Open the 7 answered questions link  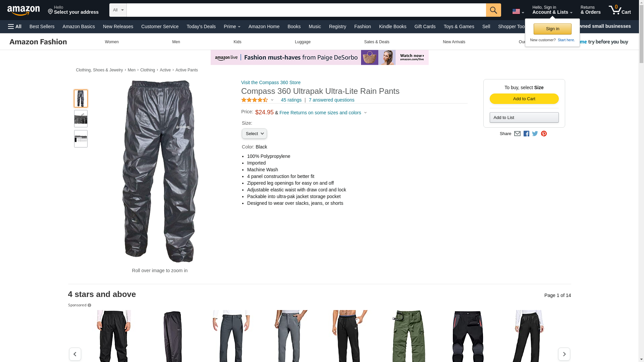coord(331,100)
